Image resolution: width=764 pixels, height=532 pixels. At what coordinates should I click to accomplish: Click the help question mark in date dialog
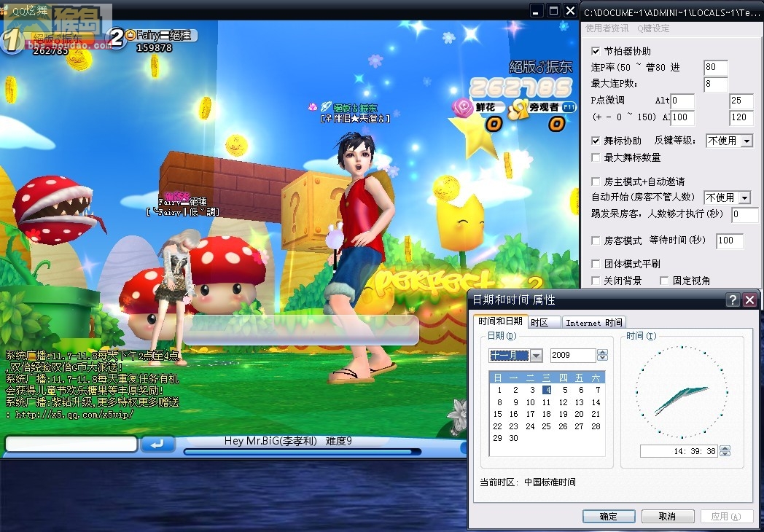point(733,300)
